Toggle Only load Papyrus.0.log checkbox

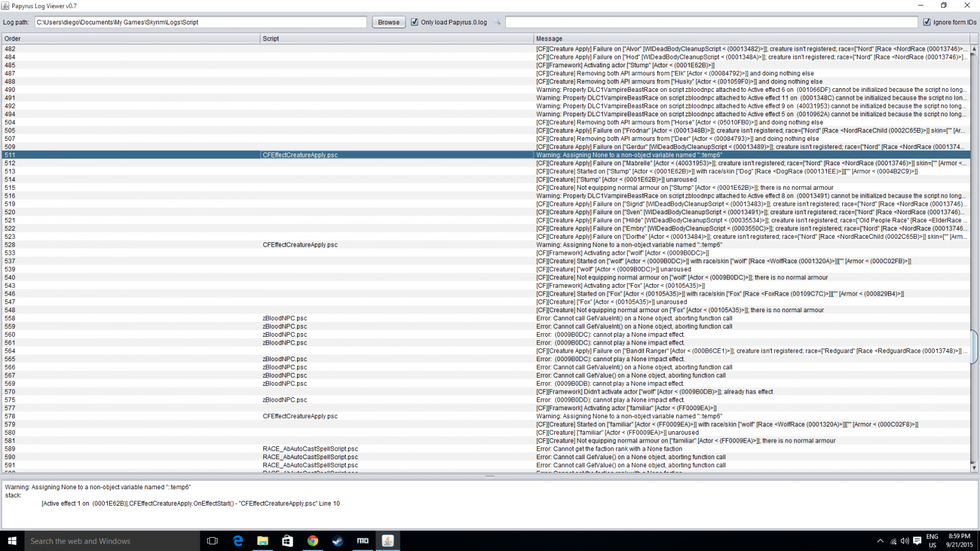pos(415,22)
